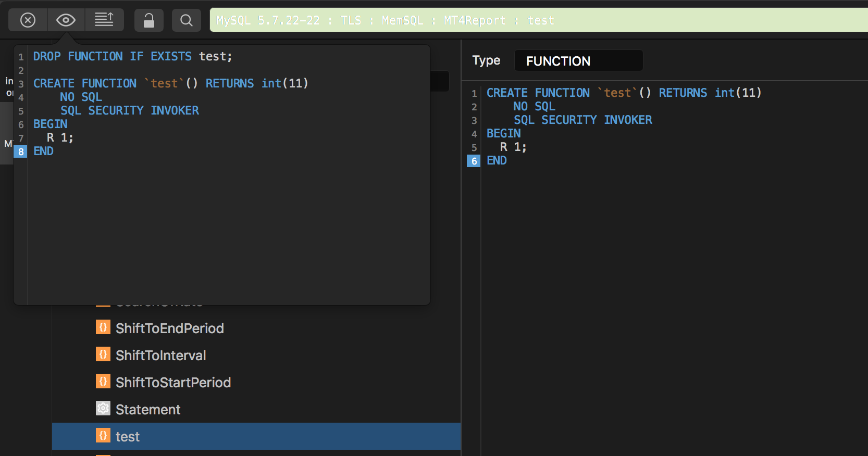Select the test function row
Screen dimensions: 868x456
(256, 436)
